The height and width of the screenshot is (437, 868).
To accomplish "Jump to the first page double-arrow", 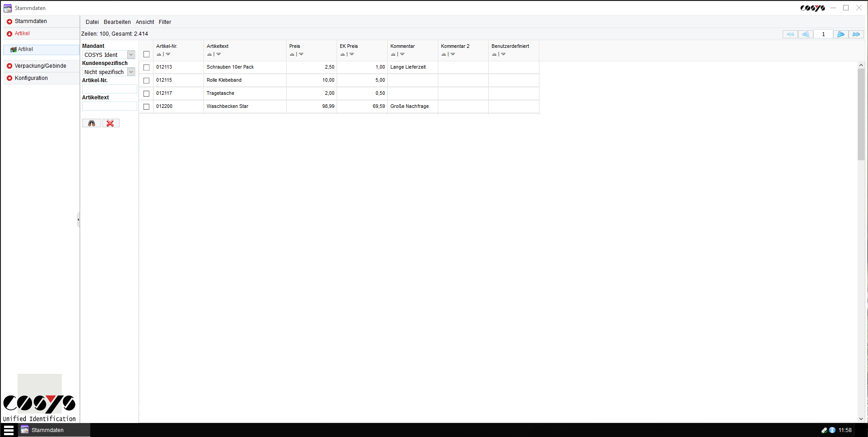I will tap(790, 34).
